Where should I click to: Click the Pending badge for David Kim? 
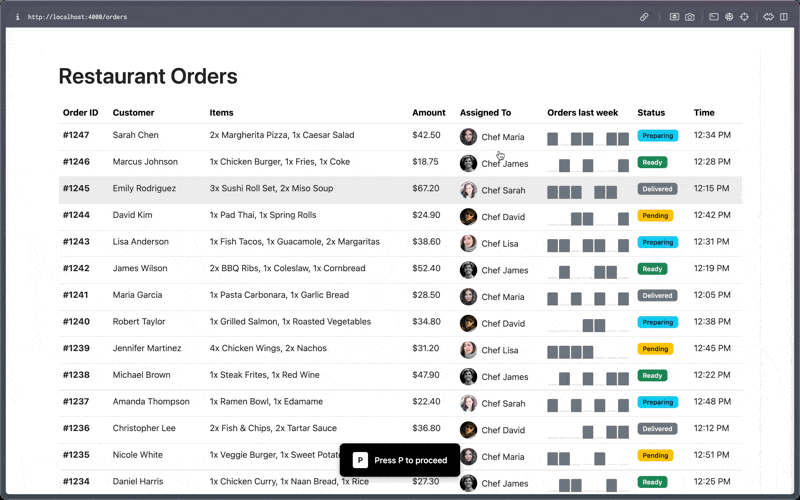[655, 216]
